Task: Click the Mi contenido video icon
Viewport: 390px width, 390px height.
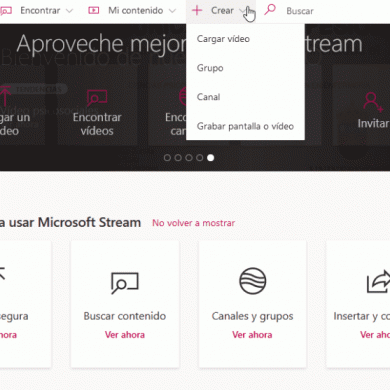Action: [94, 11]
